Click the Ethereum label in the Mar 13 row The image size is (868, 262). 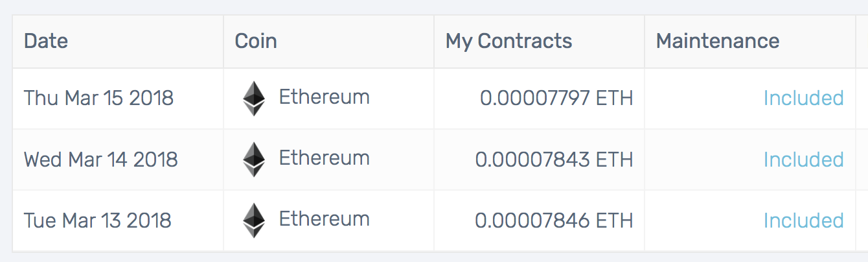[324, 219]
